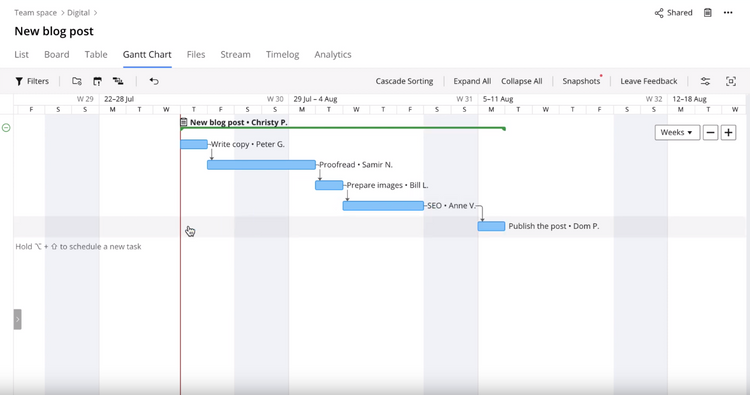Click the 29 Jul – 4 Aug week header
Image resolution: width=750 pixels, height=395 pixels.
coord(315,99)
